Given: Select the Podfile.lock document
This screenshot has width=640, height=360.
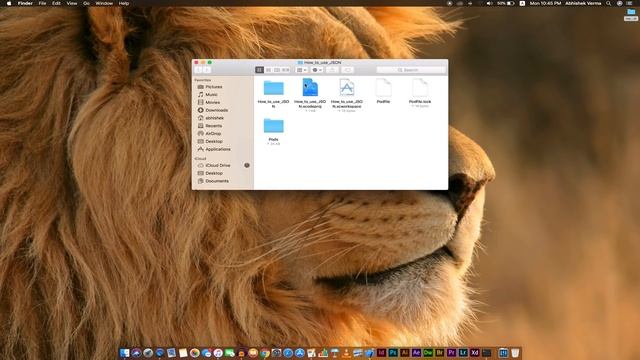Looking at the screenshot, I should click(420, 88).
